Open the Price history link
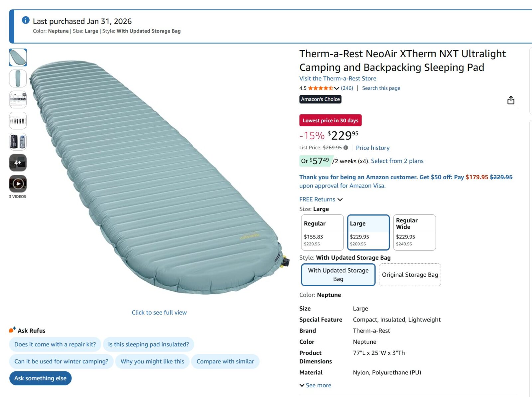 coord(372,148)
